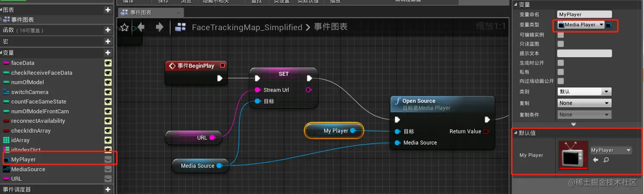
Task: Toggle visibility eye for checkReceiveFaceData
Action: [x=108, y=73]
